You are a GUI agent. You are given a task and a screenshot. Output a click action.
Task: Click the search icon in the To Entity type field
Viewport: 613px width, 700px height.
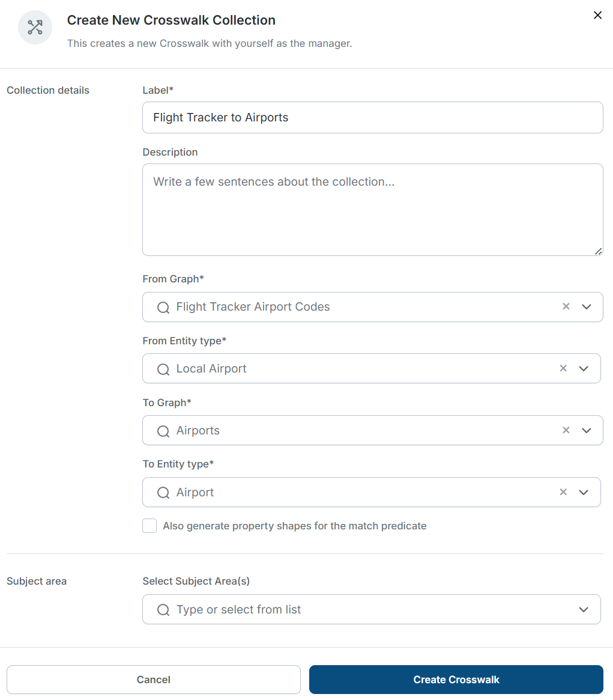pos(163,492)
